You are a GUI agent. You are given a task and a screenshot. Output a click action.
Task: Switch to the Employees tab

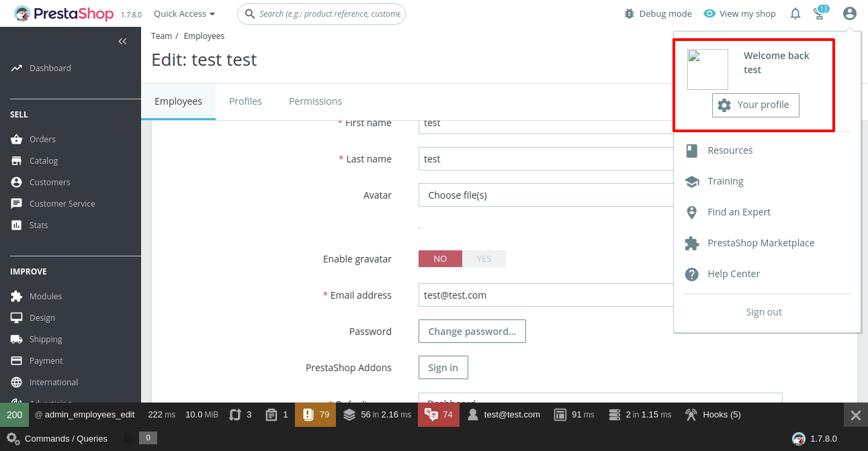click(x=178, y=101)
